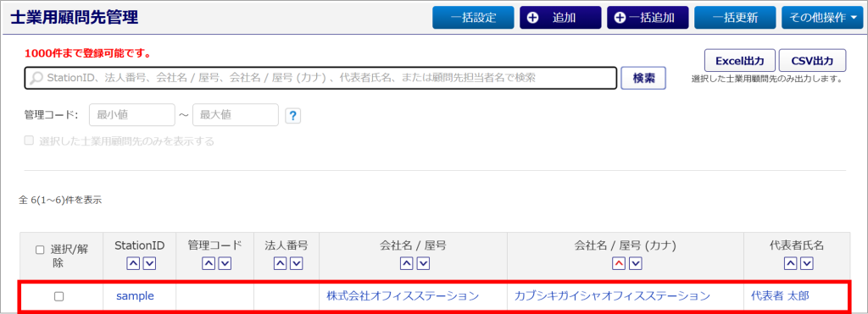Screen dimensions: 868x314
Task: Open 株式会社オフィスステーション company link
Action: tap(403, 296)
